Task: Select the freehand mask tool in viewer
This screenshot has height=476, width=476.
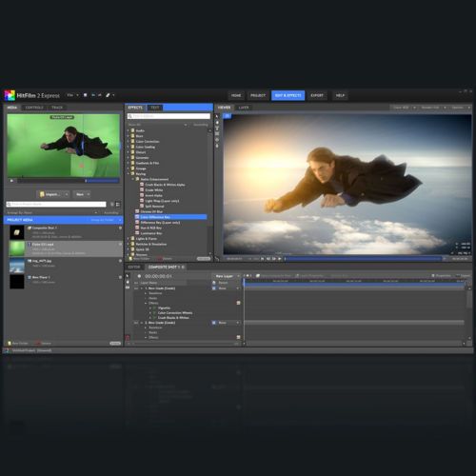Action: pyautogui.click(x=217, y=146)
